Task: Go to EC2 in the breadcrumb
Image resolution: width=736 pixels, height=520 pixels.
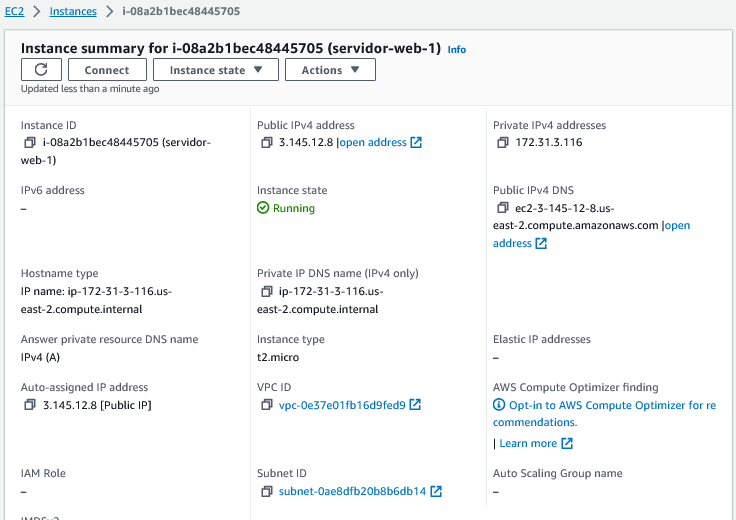Action: 13,12
